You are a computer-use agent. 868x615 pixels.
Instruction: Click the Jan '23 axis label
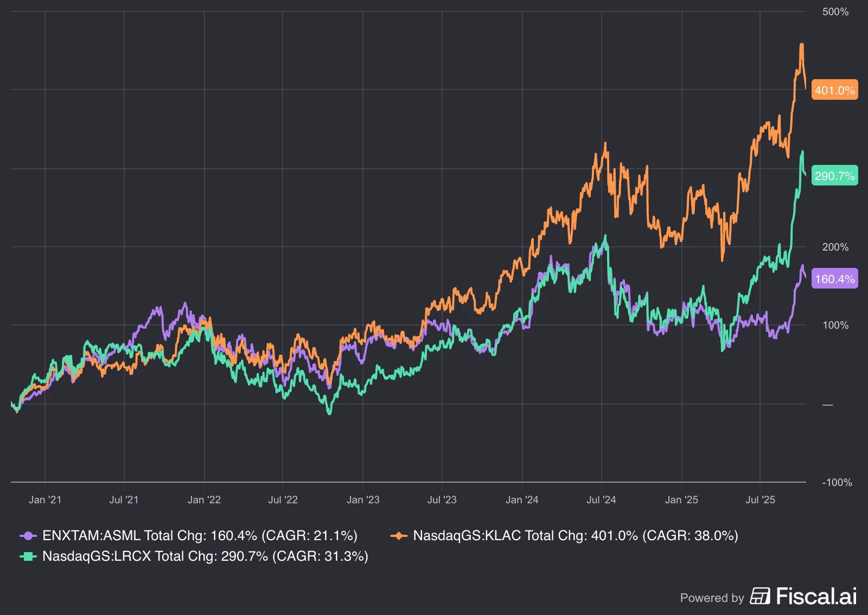(x=363, y=499)
